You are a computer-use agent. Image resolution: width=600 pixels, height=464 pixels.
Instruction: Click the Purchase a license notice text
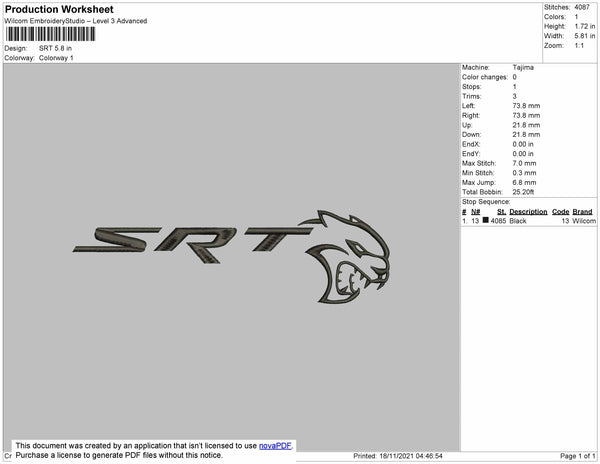(119, 455)
